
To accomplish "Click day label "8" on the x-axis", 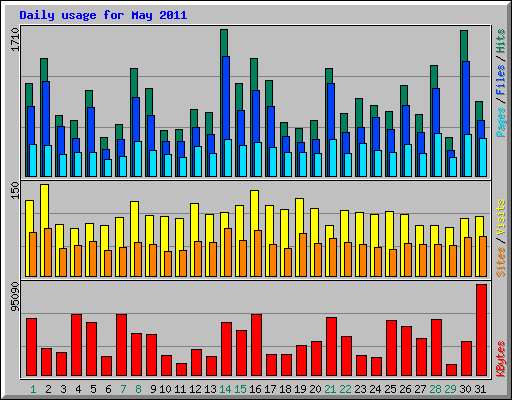I will click(x=138, y=389).
